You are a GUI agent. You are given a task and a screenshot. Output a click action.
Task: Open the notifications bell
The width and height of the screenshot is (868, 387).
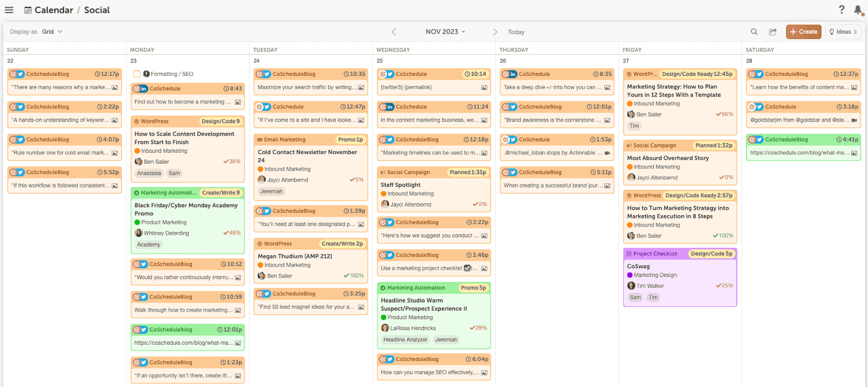(858, 10)
